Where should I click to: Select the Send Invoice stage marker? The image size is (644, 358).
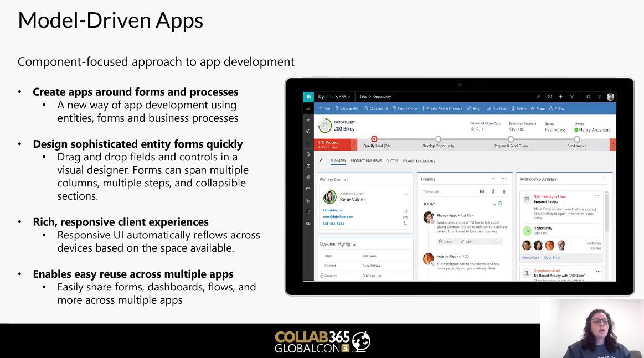tap(576, 139)
